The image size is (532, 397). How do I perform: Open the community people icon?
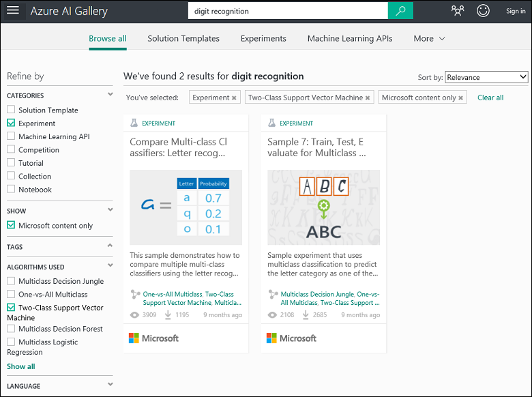tap(458, 11)
